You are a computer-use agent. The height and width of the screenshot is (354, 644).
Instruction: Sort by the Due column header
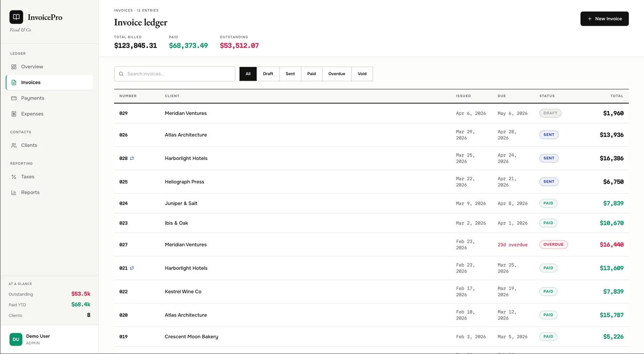[x=501, y=96]
